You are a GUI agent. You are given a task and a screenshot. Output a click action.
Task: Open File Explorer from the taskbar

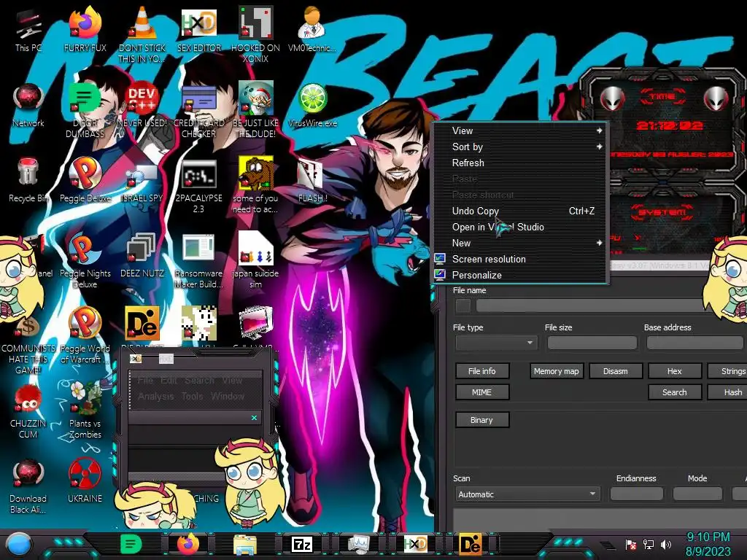tap(245, 544)
